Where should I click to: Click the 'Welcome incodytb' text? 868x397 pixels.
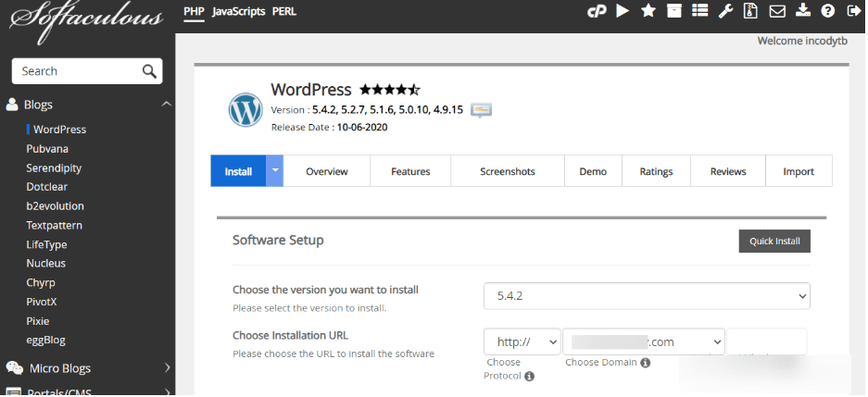point(802,41)
